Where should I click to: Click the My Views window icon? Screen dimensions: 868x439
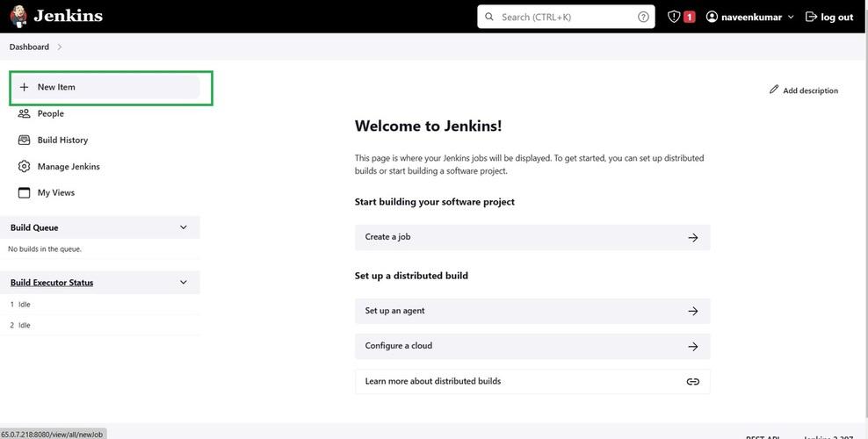click(x=25, y=192)
